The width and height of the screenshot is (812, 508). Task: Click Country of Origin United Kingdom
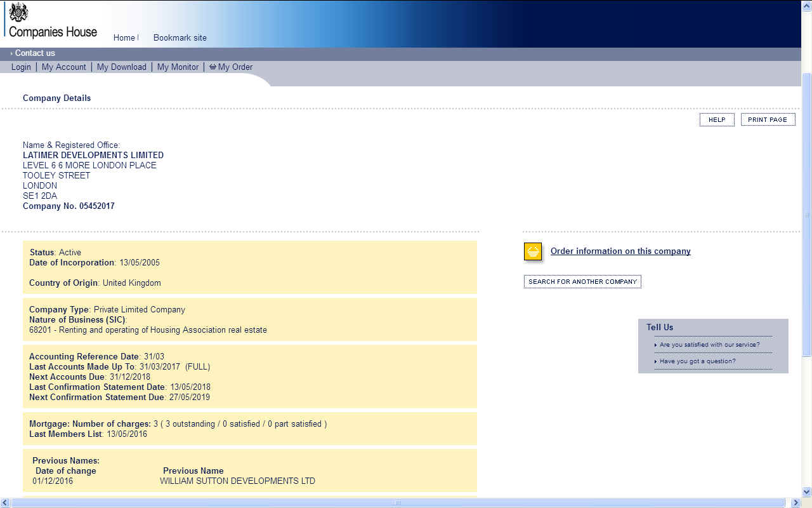coord(95,283)
